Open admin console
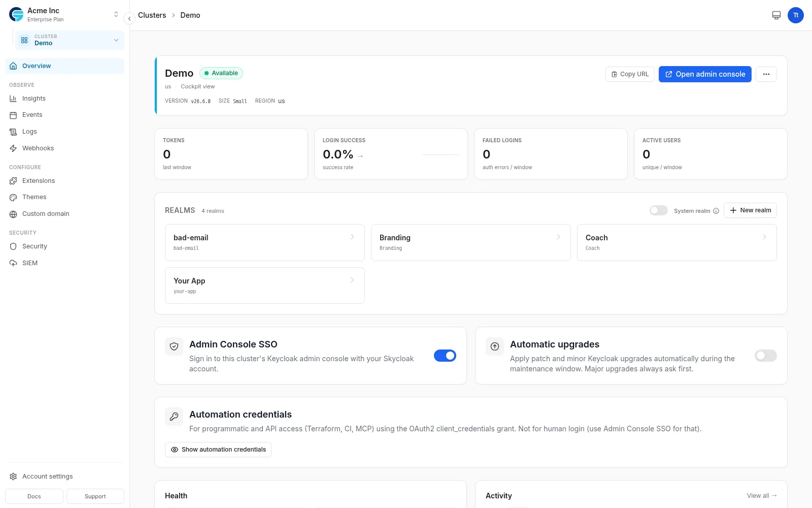 tap(705, 74)
